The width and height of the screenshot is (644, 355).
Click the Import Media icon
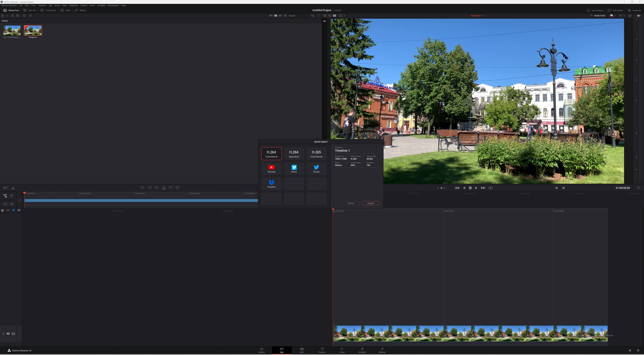[12, 16]
